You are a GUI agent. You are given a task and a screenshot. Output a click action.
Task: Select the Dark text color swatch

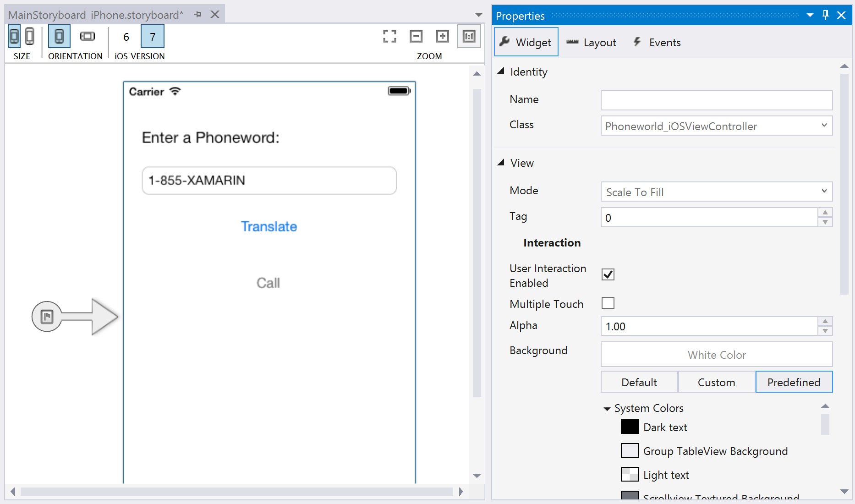point(630,427)
